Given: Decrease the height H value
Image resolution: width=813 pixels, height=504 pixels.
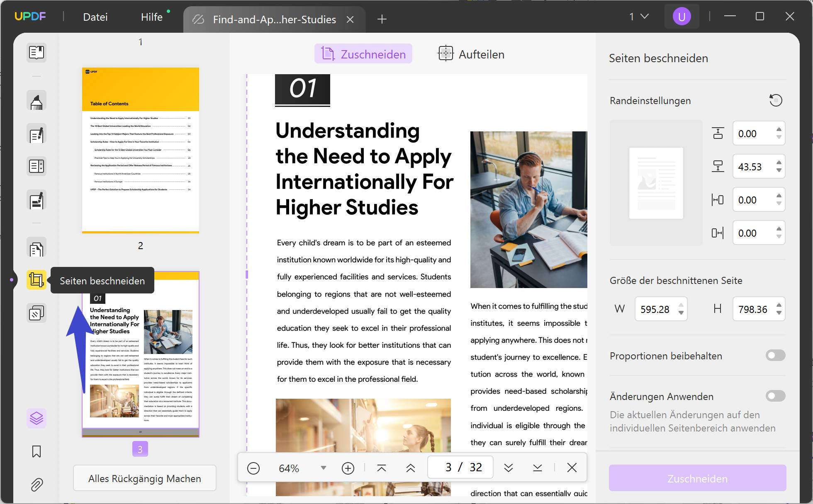Looking at the screenshot, I should [x=779, y=313].
